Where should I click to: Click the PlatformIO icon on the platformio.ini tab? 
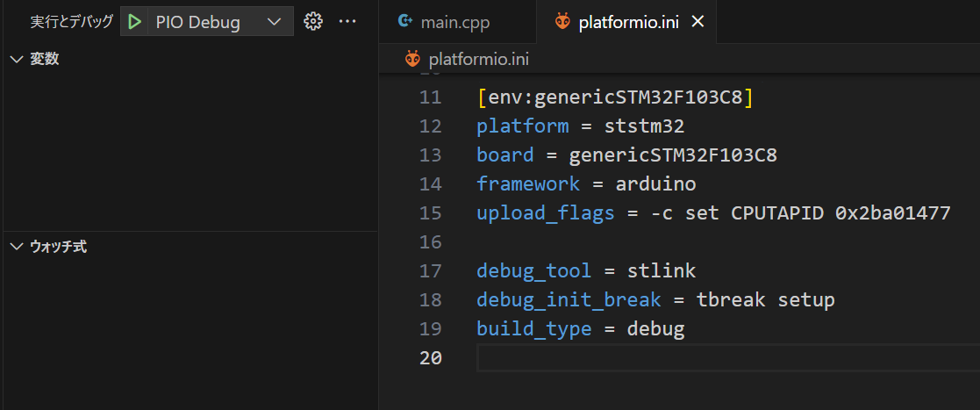point(562,22)
